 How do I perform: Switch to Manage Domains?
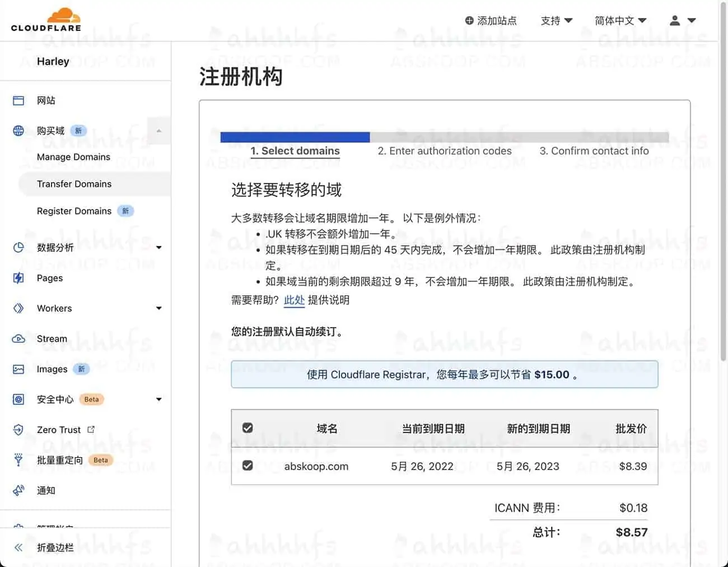pyautogui.click(x=73, y=157)
